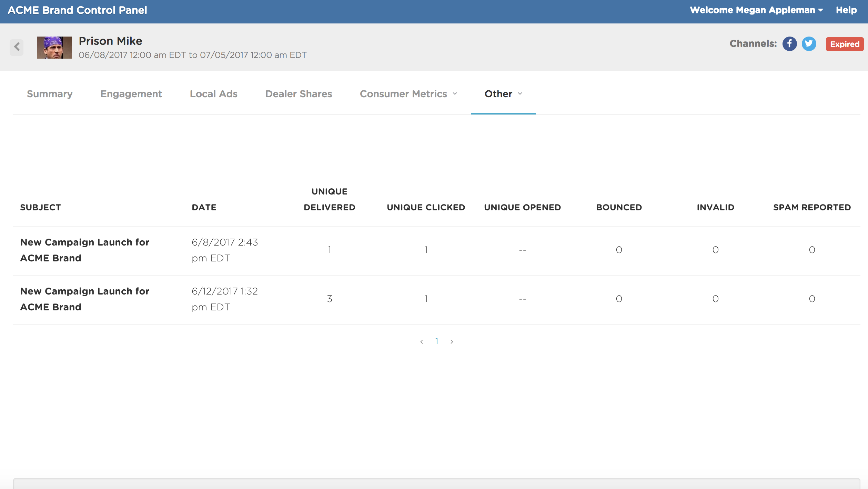The width and height of the screenshot is (868, 489).
Task: Click the Twitter channel icon
Action: pos(809,44)
